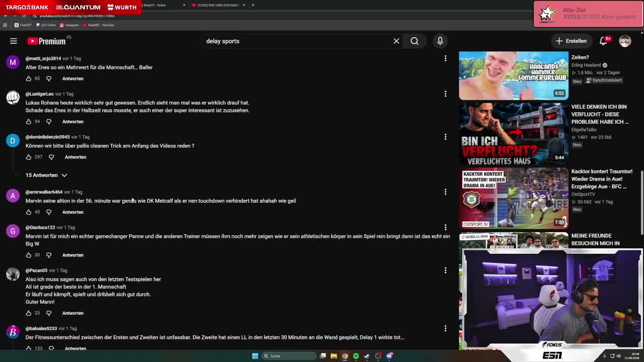Open File Explorer from the taskbar

coord(334,356)
